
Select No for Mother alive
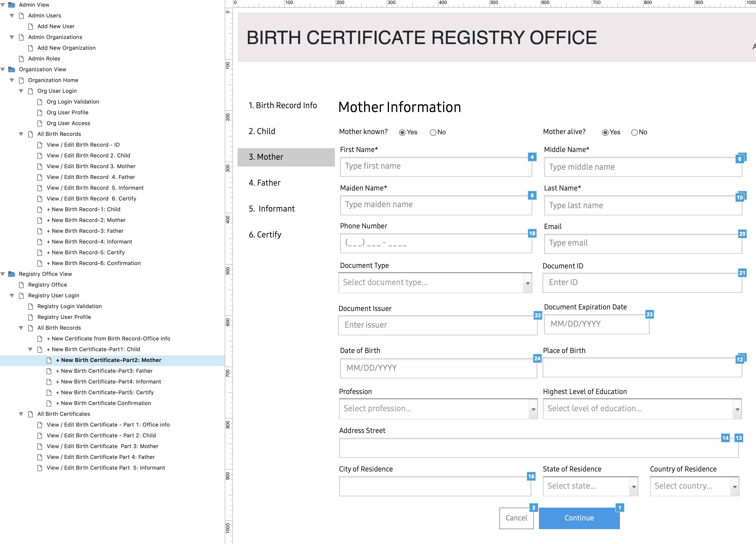pyautogui.click(x=634, y=133)
